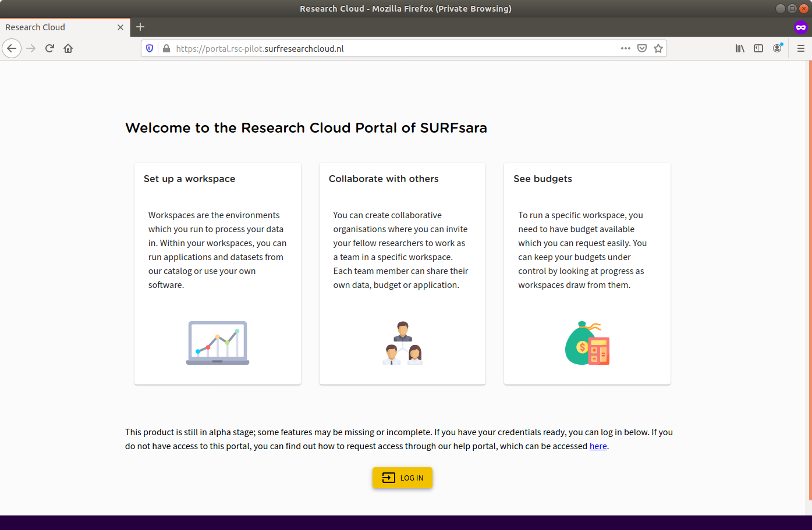Open the Library bookmarks and history
The width and height of the screenshot is (812, 530).
[740, 48]
